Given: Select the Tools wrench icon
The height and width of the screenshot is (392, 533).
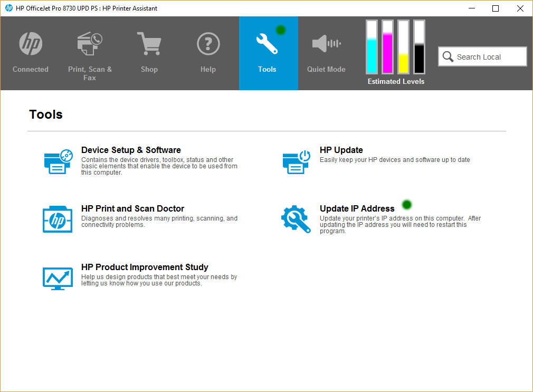Looking at the screenshot, I should 267,43.
